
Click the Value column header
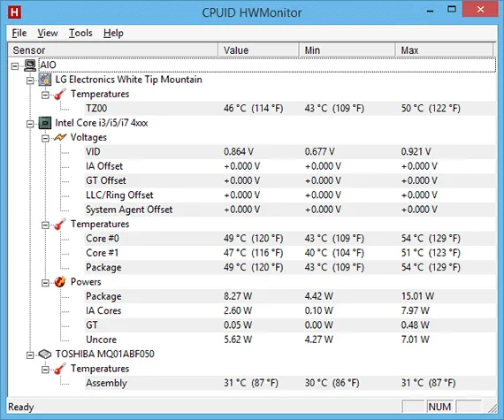[258, 50]
